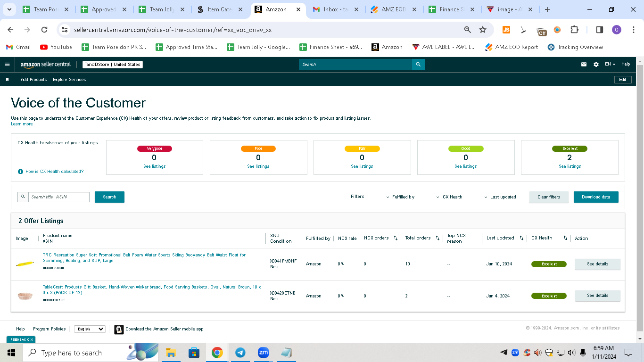Sort the table by Total orders
644x362 pixels.
point(438,238)
